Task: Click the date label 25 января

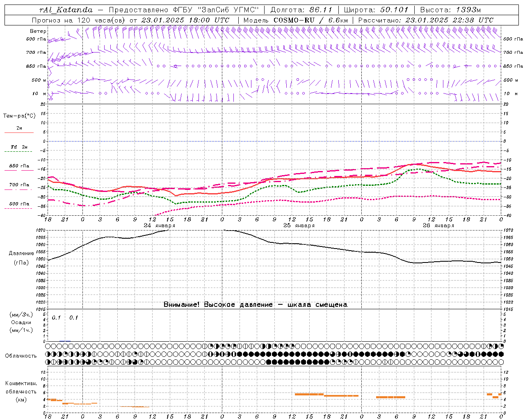Action: [x=299, y=226]
